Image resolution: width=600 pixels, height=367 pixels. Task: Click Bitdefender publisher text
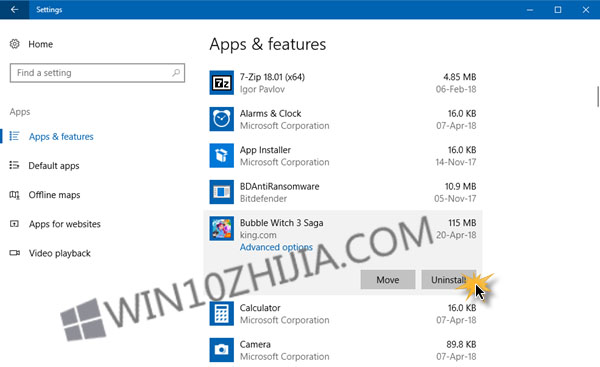263,199
